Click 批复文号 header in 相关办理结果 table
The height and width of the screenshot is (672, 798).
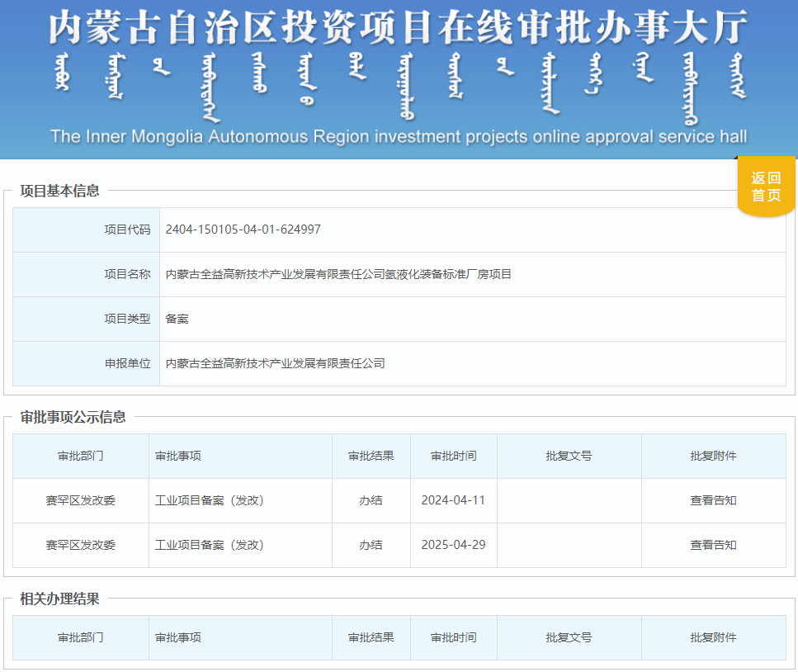[x=569, y=637]
